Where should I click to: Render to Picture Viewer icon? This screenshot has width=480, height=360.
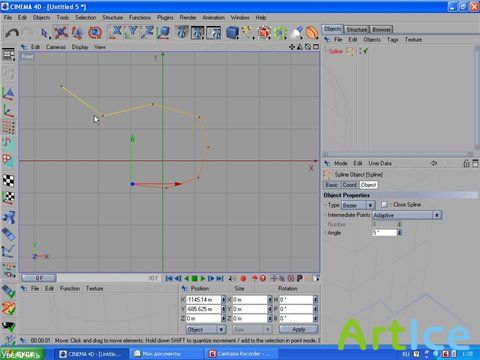pyautogui.click(x=198, y=32)
